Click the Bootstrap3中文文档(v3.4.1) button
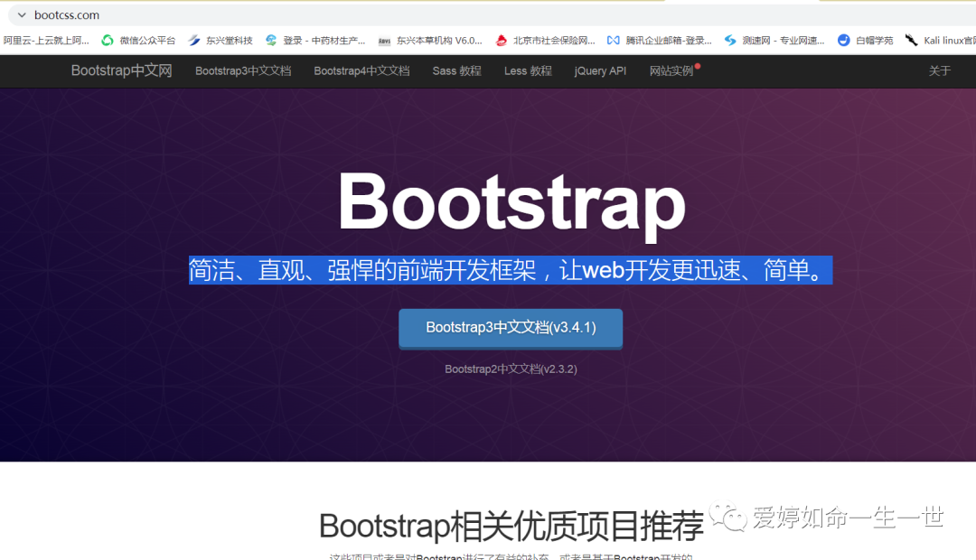This screenshot has width=976, height=560. 511,329
